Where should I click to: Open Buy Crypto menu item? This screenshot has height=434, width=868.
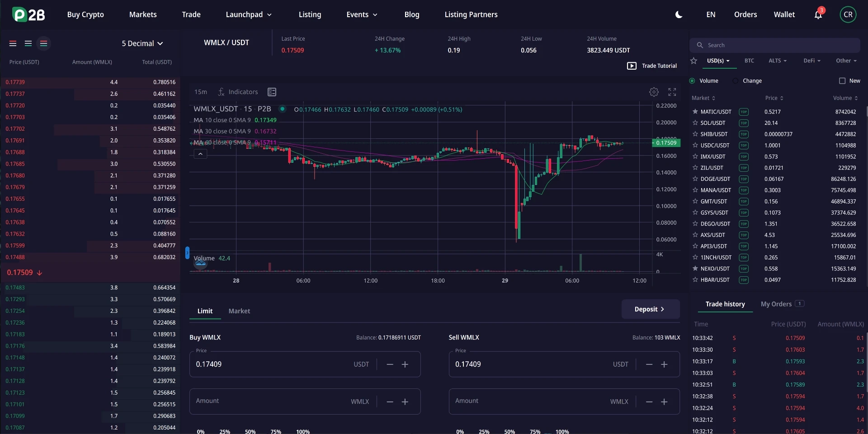point(85,14)
